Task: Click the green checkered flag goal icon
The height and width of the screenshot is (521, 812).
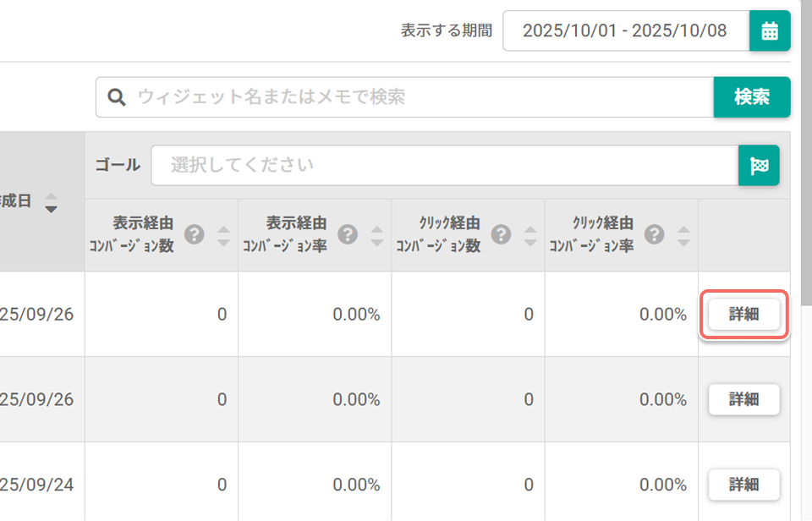Action: click(x=759, y=165)
